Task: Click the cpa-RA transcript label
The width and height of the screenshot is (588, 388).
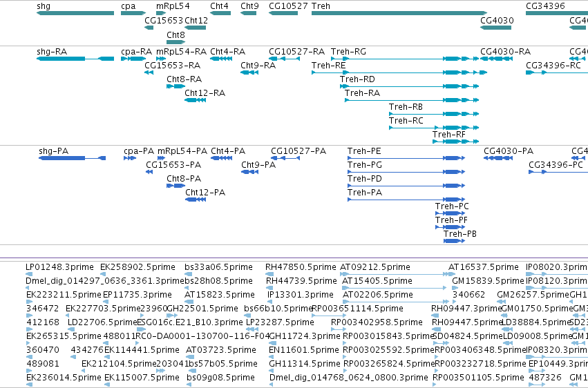Action: tap(137, 52)
